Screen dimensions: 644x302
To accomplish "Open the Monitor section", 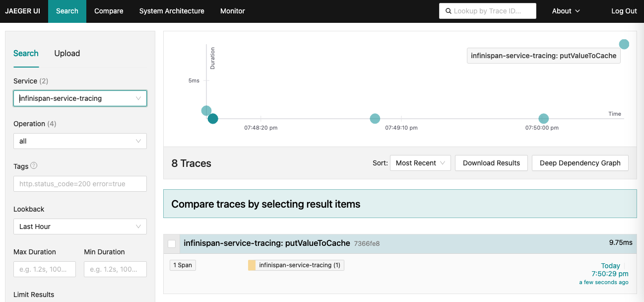I will pos(232,10).
